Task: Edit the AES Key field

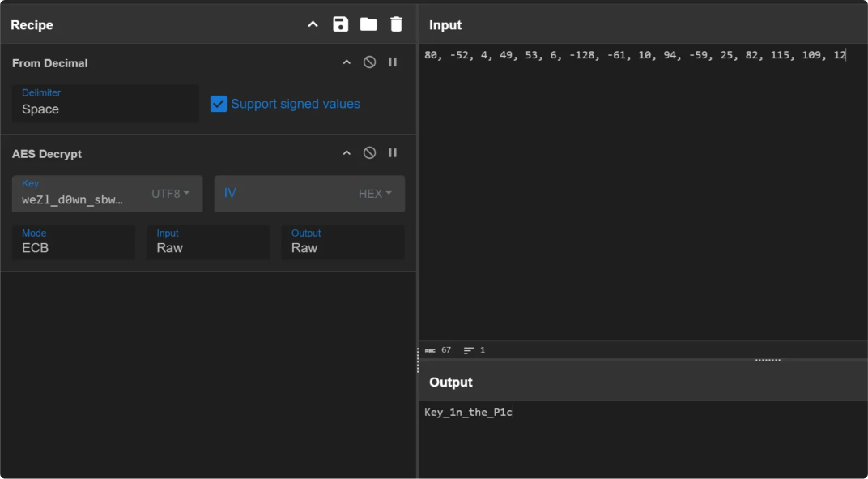Action: (81, 194)
